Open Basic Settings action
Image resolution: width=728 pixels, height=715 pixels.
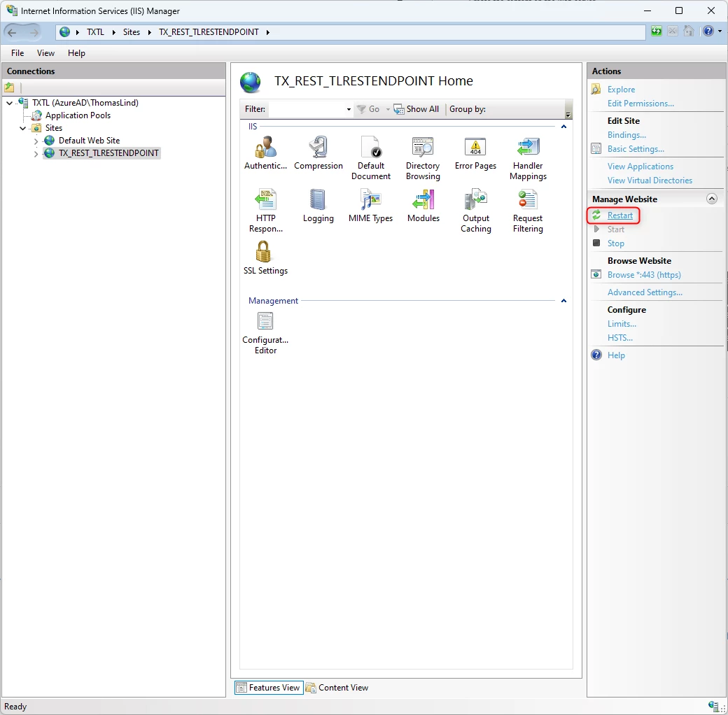pos(635,148)
